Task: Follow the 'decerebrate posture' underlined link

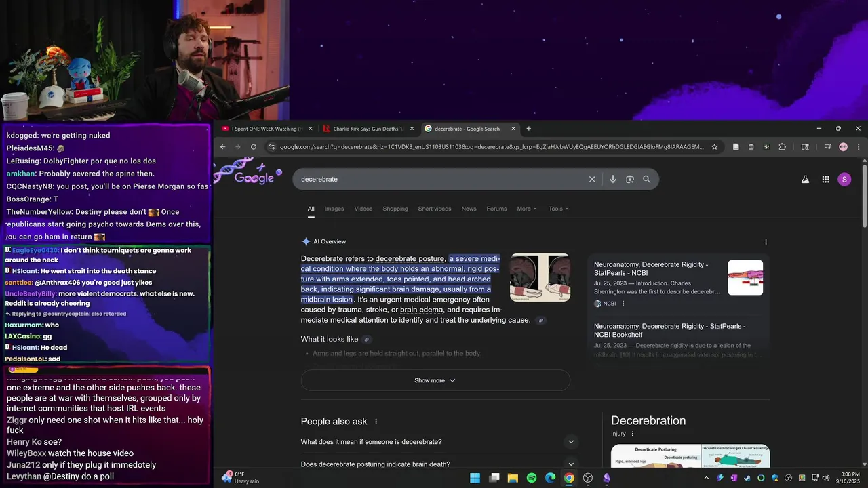Action: click(x=410, y=258)
